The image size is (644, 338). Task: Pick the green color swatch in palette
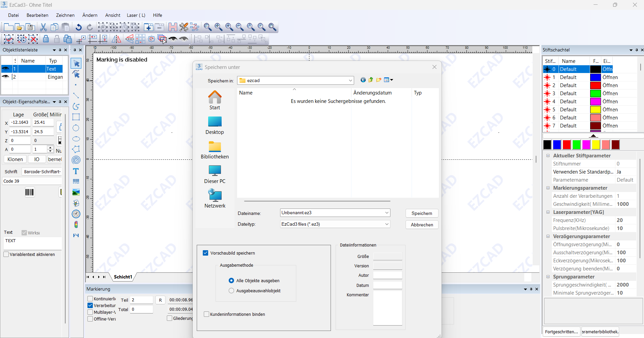point(576,145)
